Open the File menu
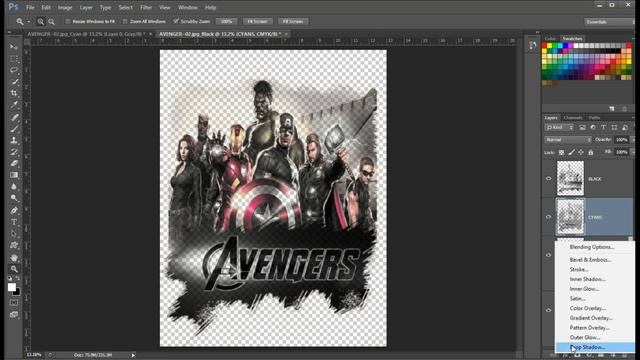 [30, 7]
